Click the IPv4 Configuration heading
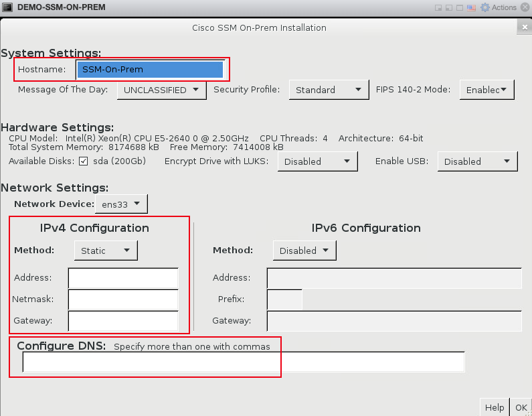 pyautogui.click(x=94, y=228)
